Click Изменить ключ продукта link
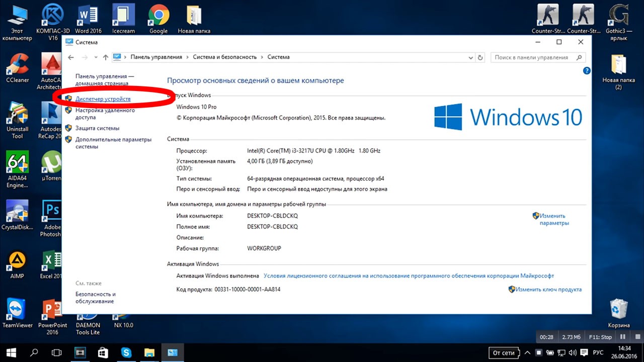The image size is (644, 362). coord(548,290)
